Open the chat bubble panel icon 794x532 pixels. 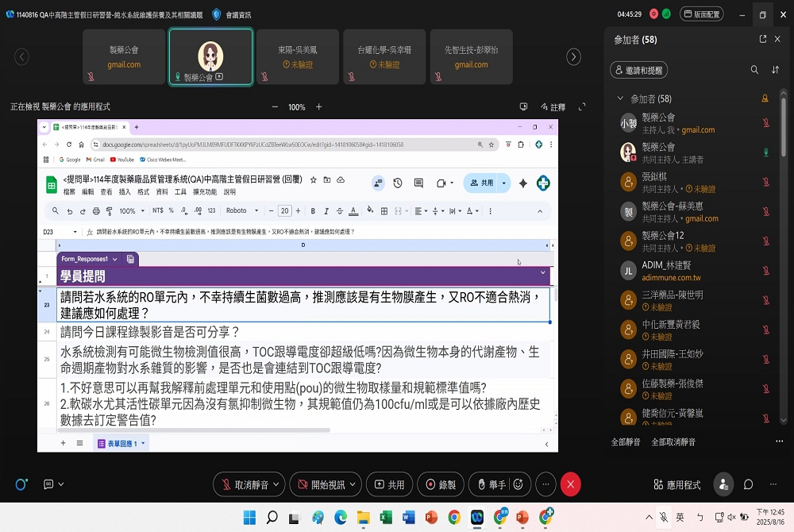[748, 484]
